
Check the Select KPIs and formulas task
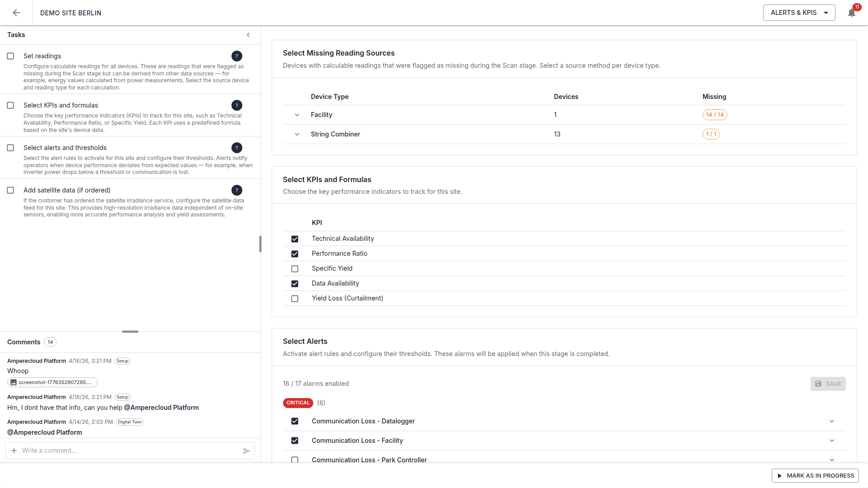pyautogui.click(x=10, y=105)
